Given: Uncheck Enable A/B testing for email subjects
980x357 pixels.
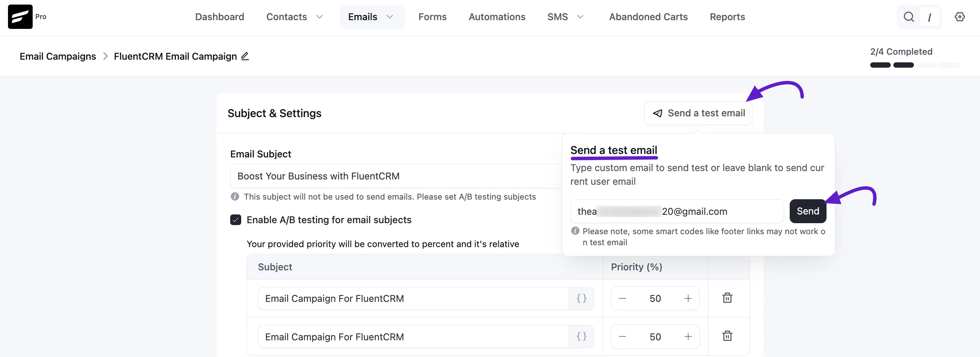Looking at the screenshot, I should tap(236, 220).
